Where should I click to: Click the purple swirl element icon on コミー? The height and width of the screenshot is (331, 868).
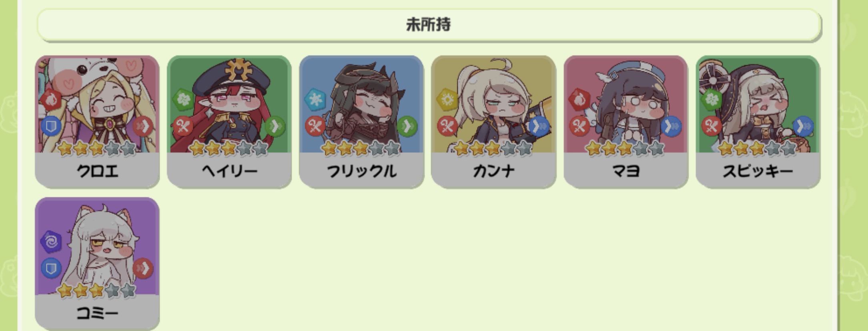point(51,241)
